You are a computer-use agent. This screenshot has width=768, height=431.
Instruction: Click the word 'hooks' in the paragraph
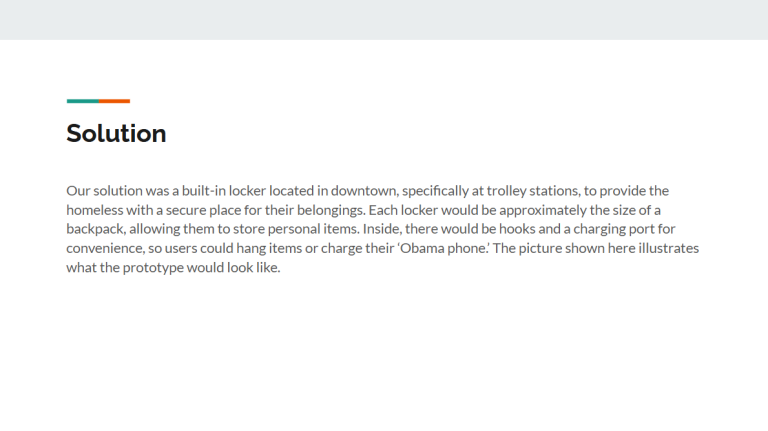(x=517, y=229)
